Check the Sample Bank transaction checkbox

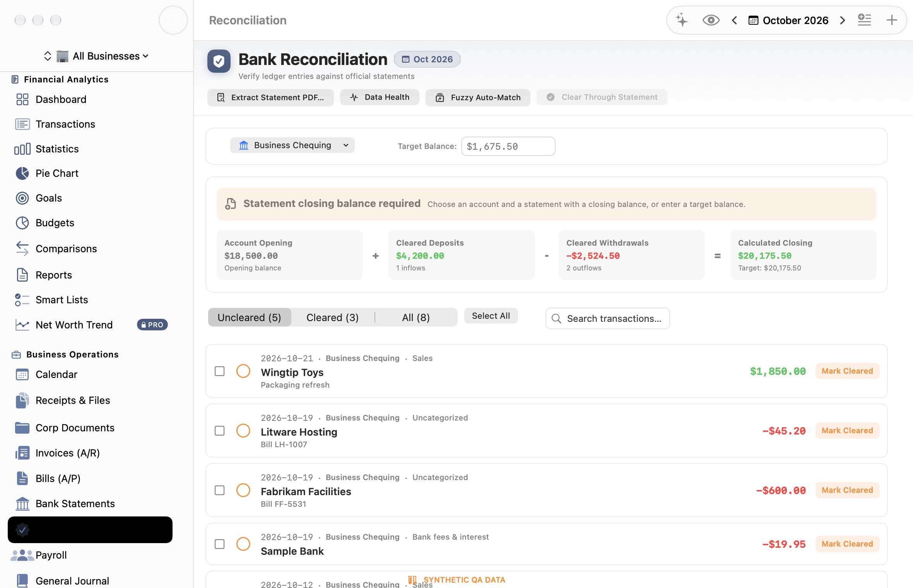tap(220, 544)
